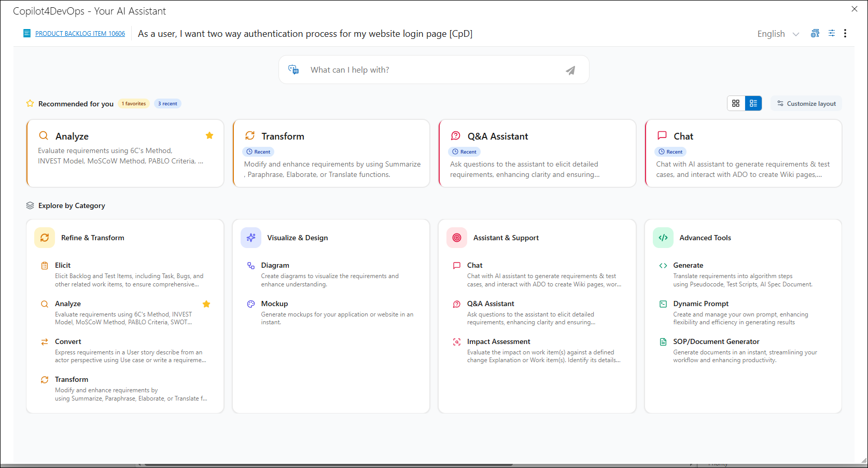
Task: Click the send paper plane icon
Action: [x=570, y=71]
